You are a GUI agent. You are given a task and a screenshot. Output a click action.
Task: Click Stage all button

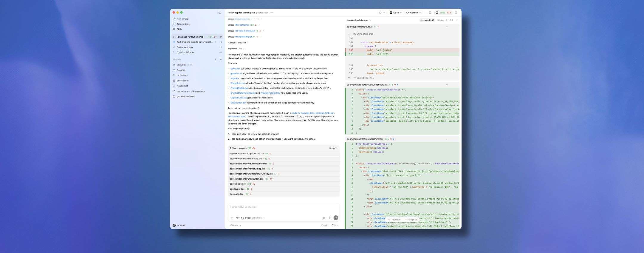tap(411, 220)
